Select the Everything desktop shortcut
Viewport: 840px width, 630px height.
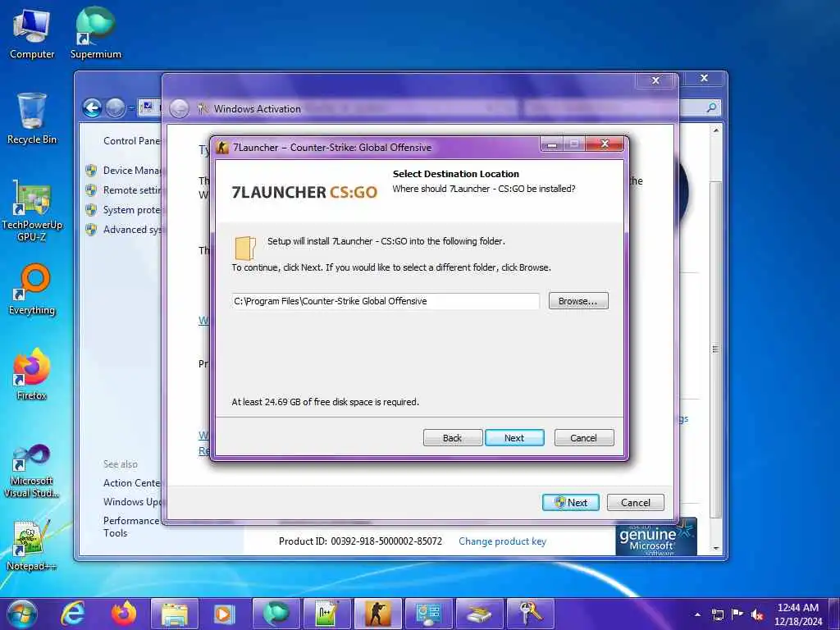pyautogui.click(x=32, y=290)
